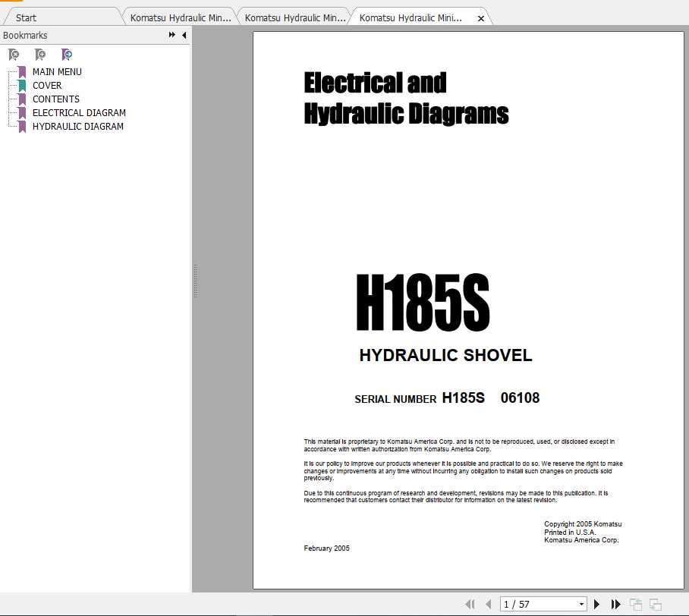Click the "Electrical and Hydraulic Diagrams" title
The image size is (689, 616).
click(406, 98)
